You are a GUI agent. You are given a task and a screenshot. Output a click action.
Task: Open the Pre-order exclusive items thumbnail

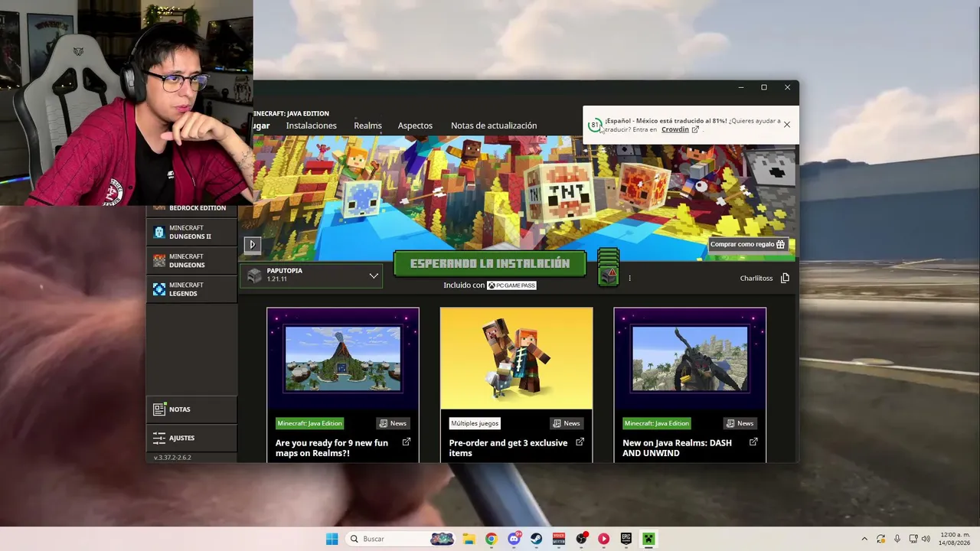click(516, 359)
